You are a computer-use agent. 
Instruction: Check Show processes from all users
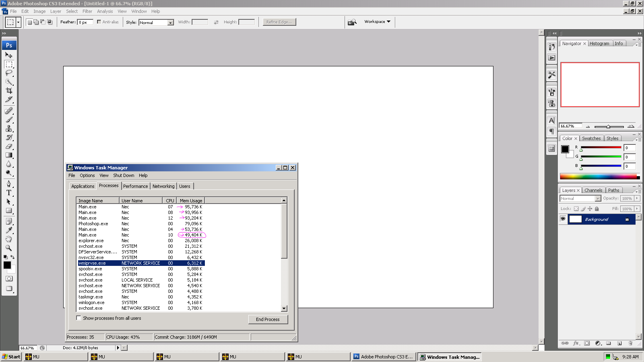(79, 318)
